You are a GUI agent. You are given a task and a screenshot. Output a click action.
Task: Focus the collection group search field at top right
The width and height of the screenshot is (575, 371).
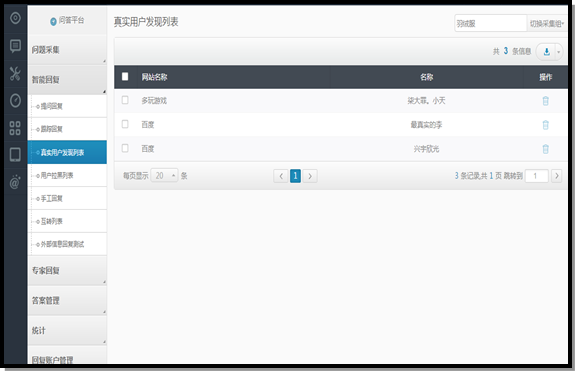[491, 23]
